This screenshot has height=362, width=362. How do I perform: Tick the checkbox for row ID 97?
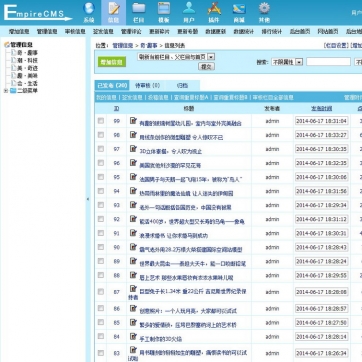click(101, 149)
